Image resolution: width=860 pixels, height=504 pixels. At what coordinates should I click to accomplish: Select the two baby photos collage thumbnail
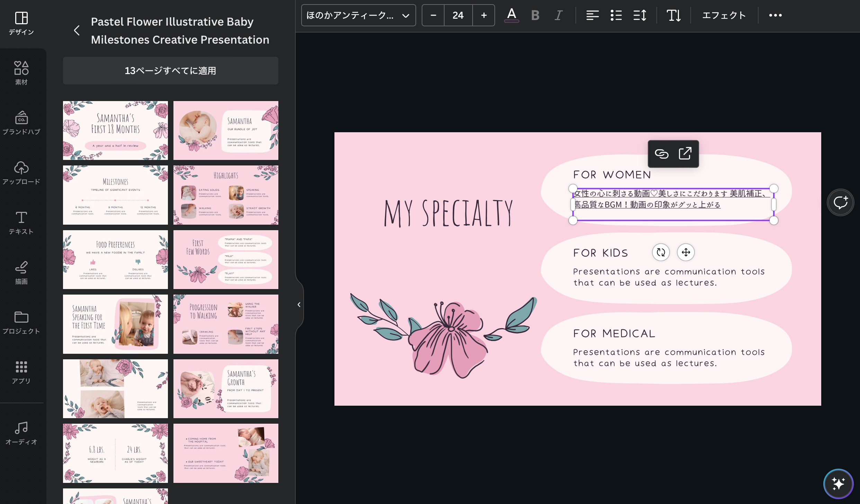tap(115, 389)
